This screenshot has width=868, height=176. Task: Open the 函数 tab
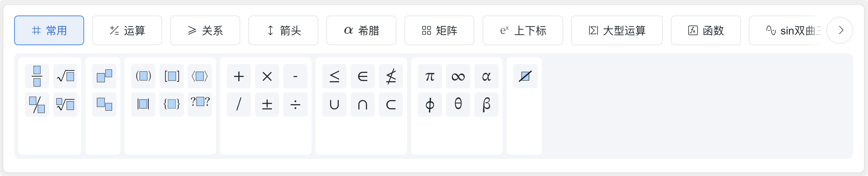[x=706, y=30]
